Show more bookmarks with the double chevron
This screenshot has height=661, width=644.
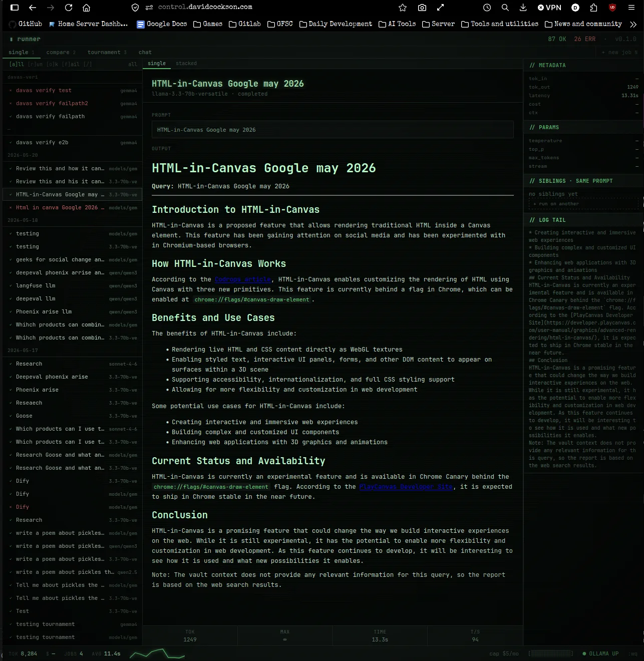pos(633,24)
